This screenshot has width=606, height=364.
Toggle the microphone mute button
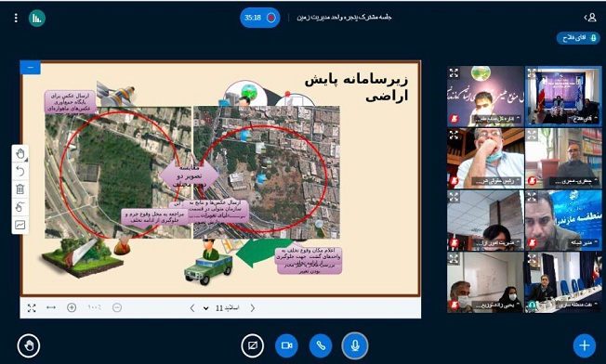coord(355,345)
